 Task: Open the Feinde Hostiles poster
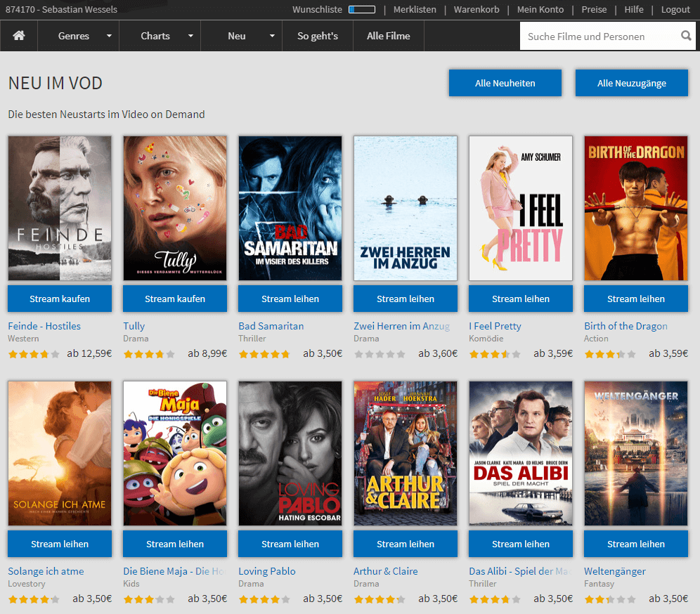tap(60, 209)
